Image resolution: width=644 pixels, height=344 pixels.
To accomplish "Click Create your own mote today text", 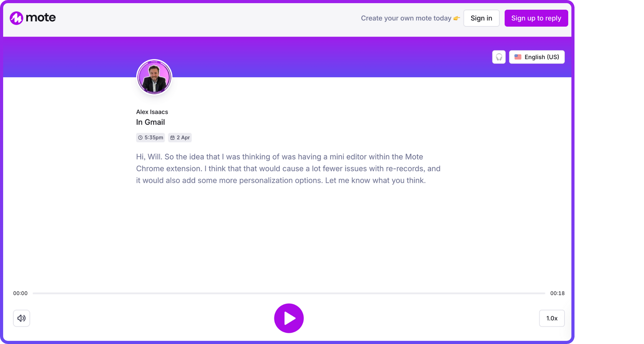I will click(x=406, y=18).
